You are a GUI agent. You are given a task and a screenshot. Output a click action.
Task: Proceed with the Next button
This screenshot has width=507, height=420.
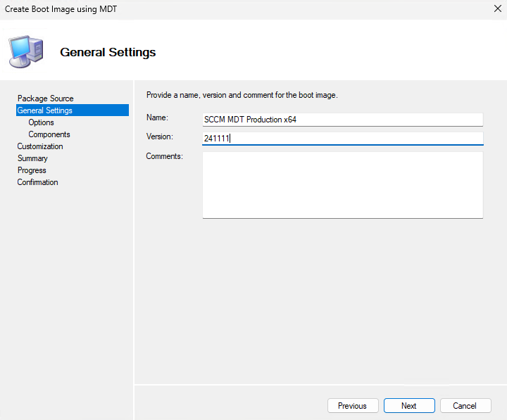pyautogui.click(x=409, y=406)
